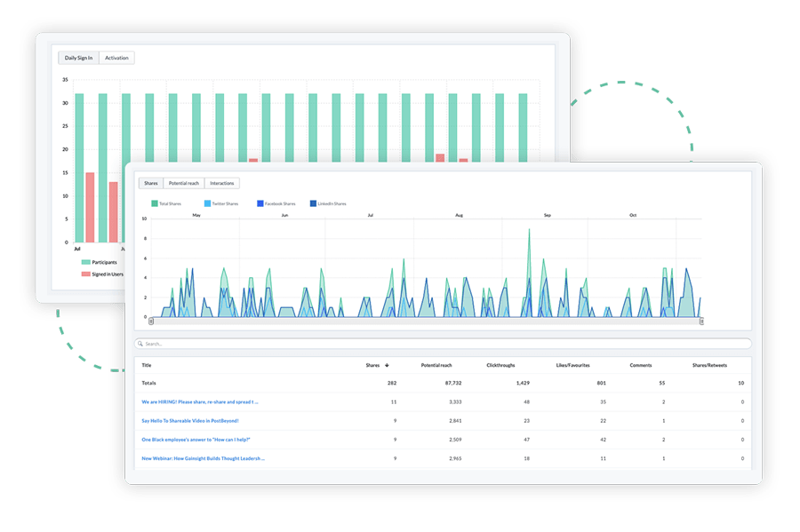The width and height of the screenshot is (800, 532).
Task: Click the total shares value 282
Action: coord(392,383)
